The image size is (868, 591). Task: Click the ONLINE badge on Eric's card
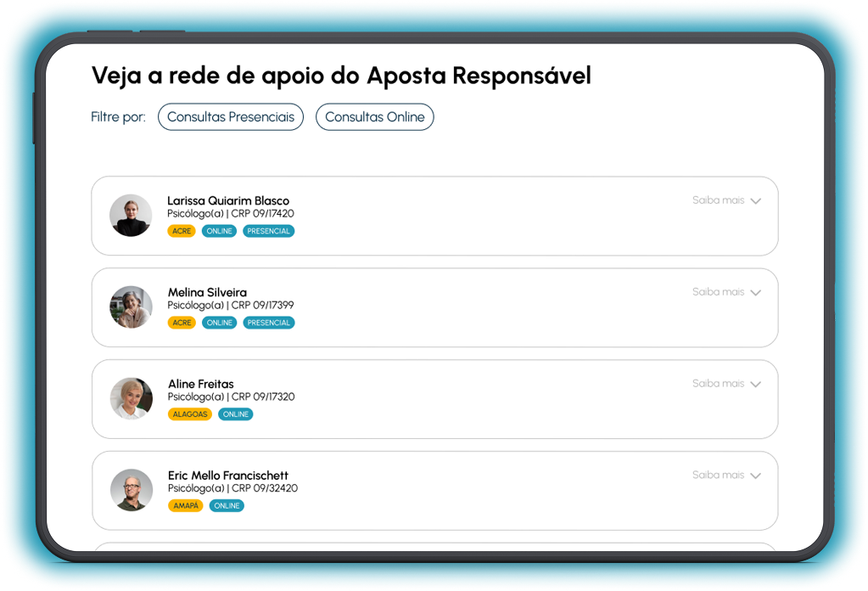(x=227, y=505)
